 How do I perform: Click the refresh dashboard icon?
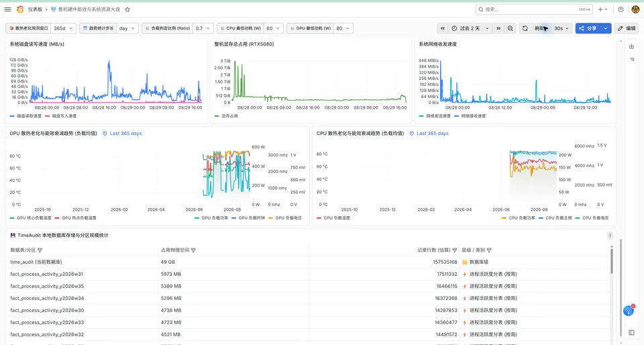point(525,28)
